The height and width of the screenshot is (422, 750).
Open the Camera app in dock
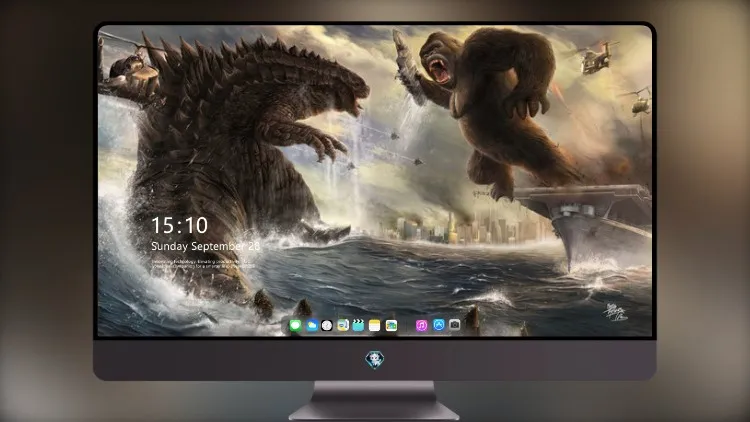(454, 325)
